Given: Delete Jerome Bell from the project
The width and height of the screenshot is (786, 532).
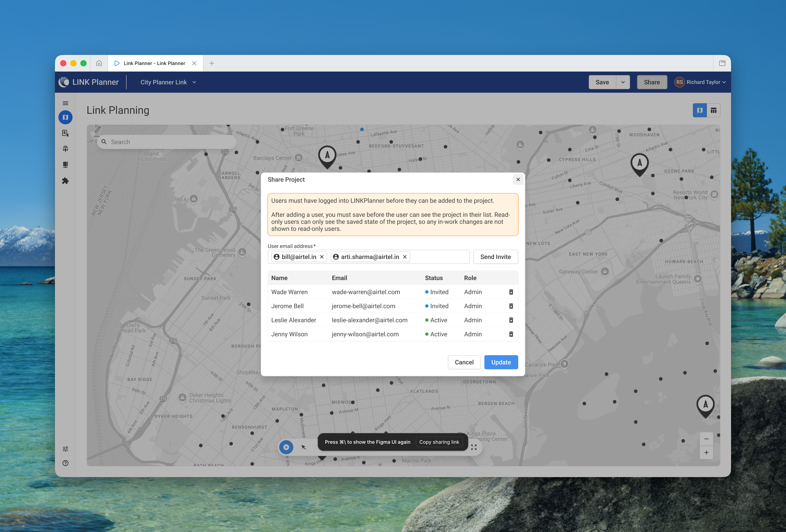Looking at the screenshot, I should [x=511, y=306].
